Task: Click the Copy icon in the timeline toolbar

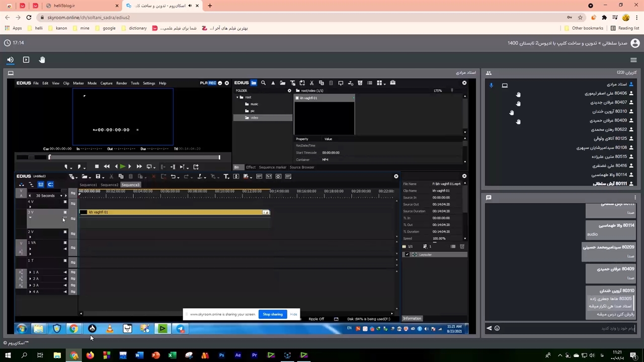Action: click(121, 176)
